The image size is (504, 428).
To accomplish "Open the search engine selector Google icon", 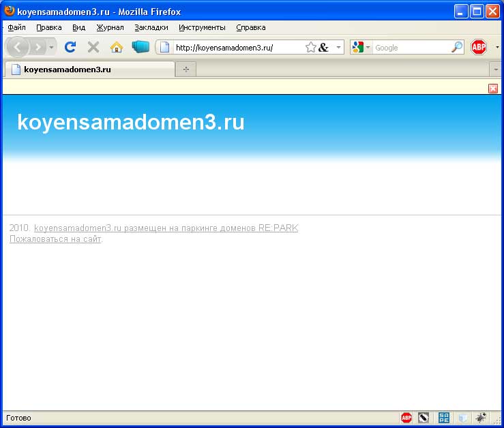I will click(361, 48).
